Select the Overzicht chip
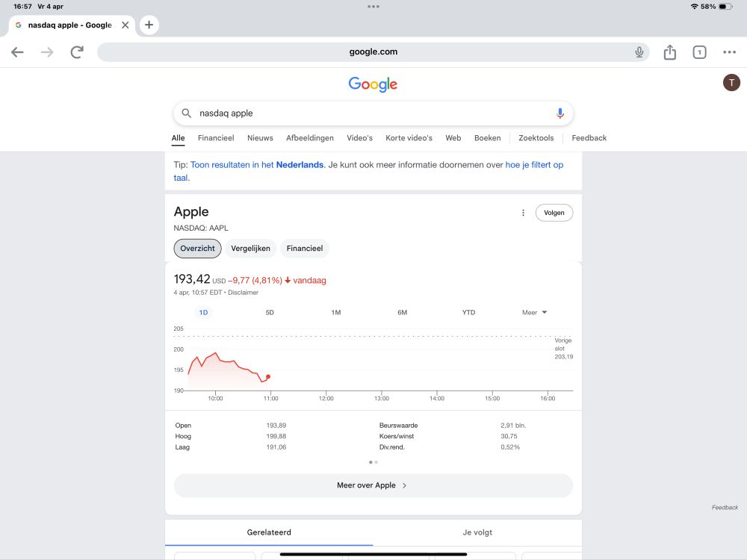 point(197,249)
